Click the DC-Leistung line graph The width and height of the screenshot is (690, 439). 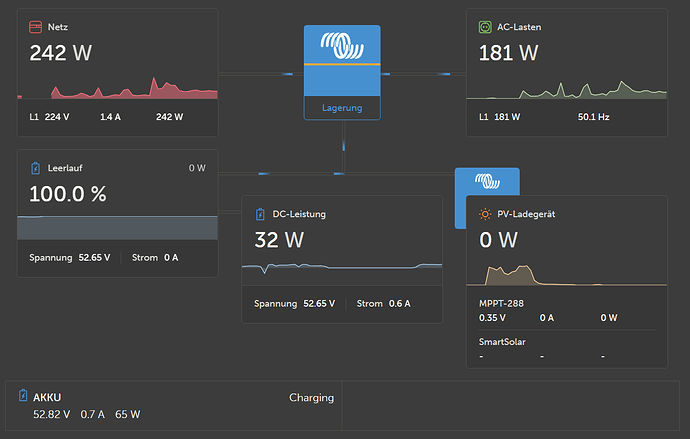click(x=341, y=267)
